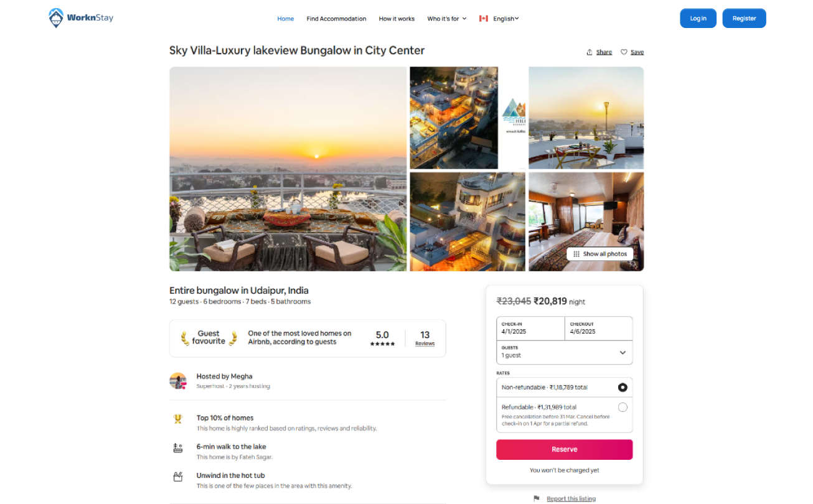The image size is (813, 504).
Task: Expand the Guests dropdown
Action: point(565,352)
